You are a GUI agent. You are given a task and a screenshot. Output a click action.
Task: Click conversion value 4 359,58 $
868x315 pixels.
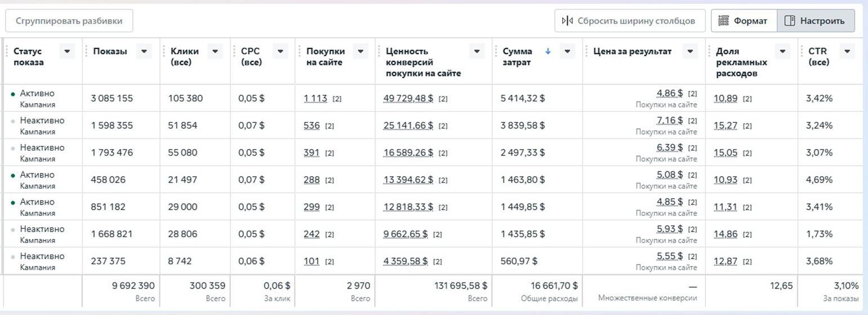coord(406,261)
